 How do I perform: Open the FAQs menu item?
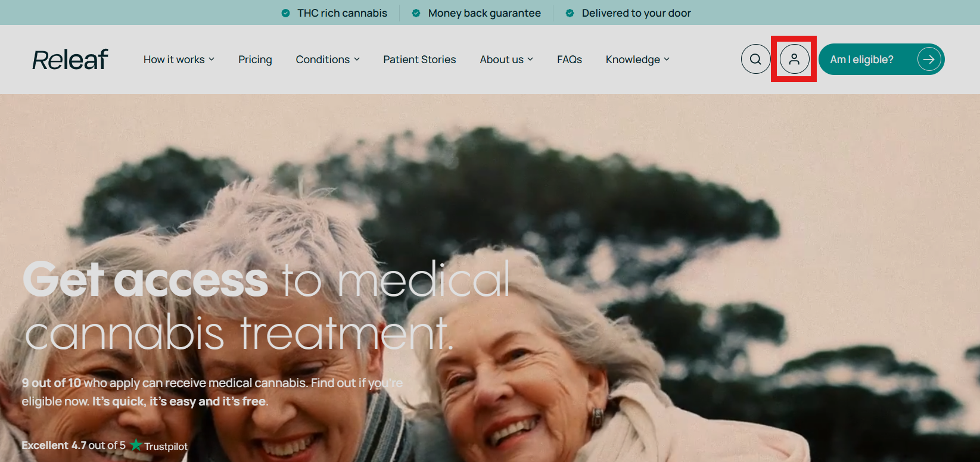[570, 60]
